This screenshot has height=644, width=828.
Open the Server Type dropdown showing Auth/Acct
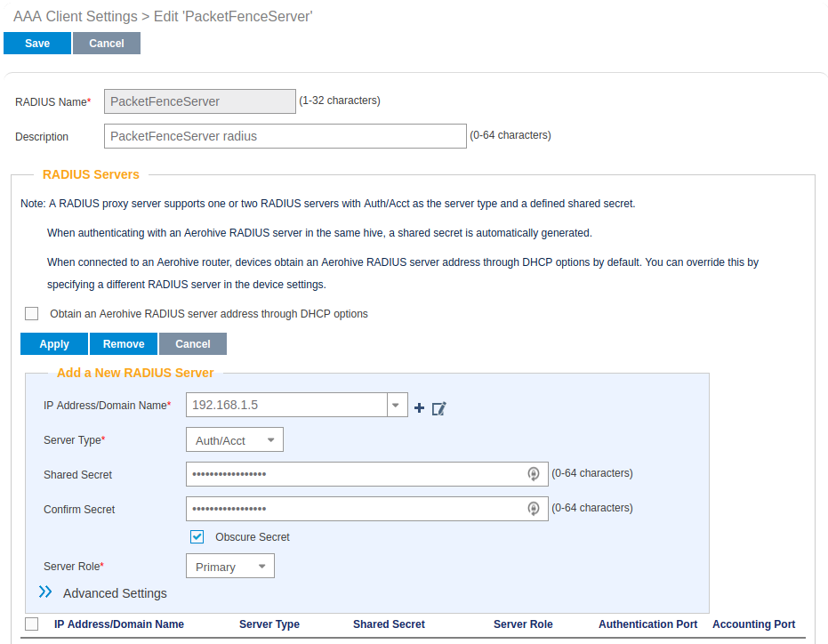tap(234, 439)
